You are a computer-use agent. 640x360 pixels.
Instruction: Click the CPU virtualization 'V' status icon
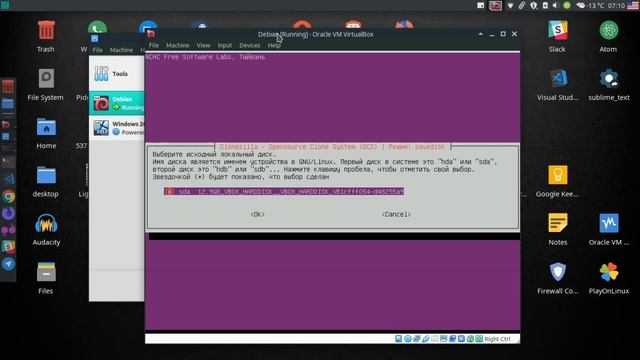461,339
